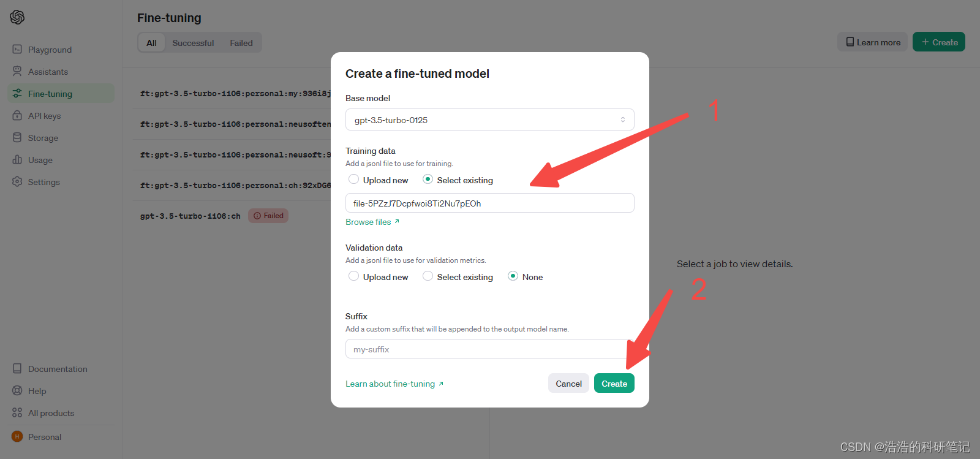
Task: Click the Usage bar chart icon
Action: pos(17,159)
